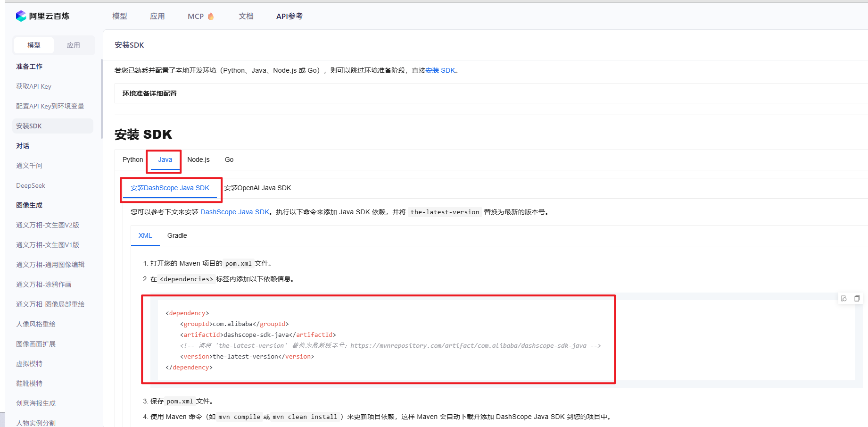Copy the dependency code snippet
868x427 pixels.
click(x=857, y=299)
